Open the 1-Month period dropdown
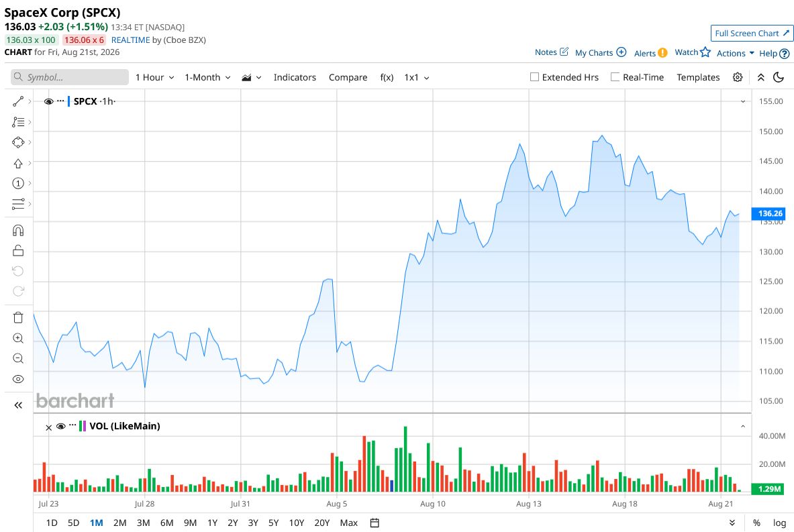The height and width of the screenshot is (532, 794). coord(207,77)
